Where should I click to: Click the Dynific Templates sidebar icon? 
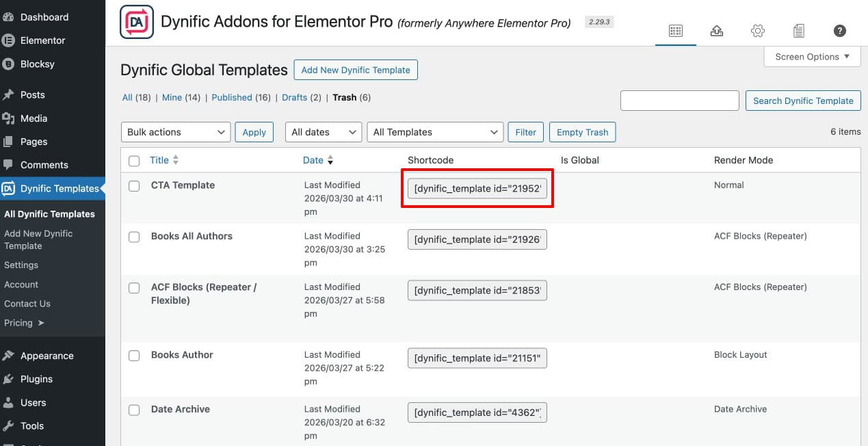8,189
